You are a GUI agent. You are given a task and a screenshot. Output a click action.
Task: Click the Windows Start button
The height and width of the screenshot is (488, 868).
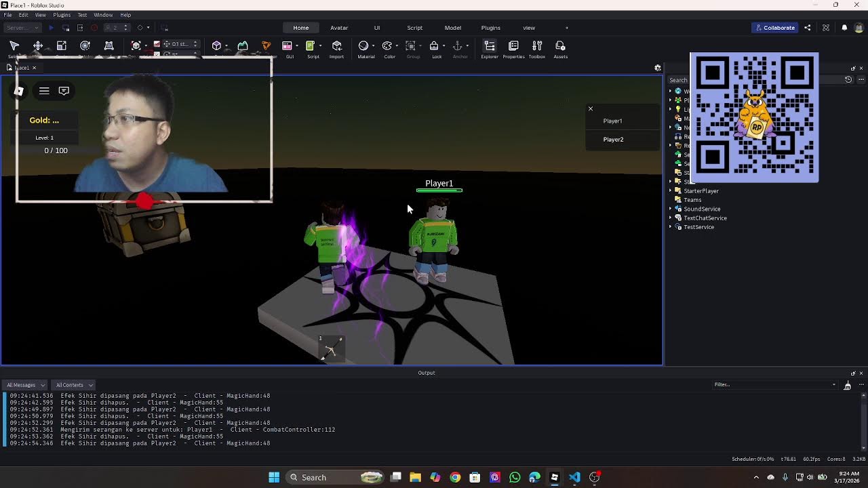click(274, 477)
